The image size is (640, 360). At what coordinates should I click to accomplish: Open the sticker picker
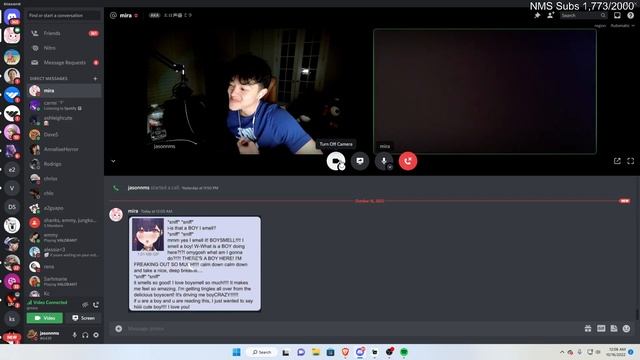(x=614, y=329)
